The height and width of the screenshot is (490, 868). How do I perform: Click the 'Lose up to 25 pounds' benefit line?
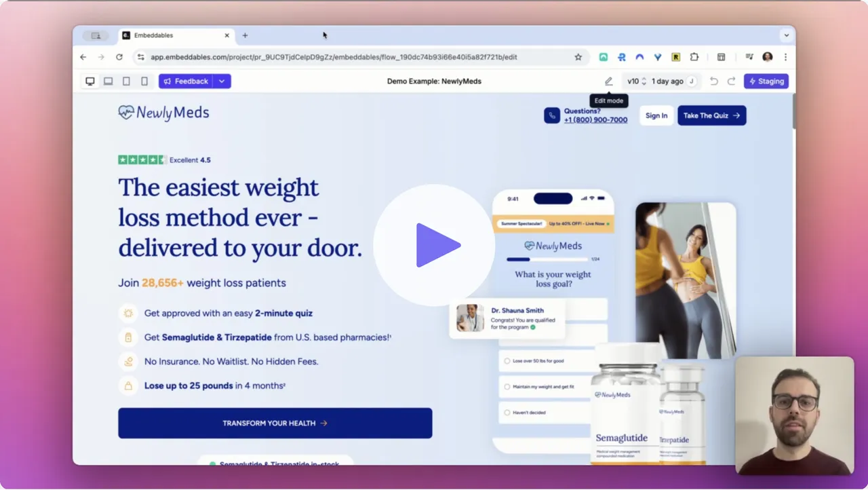pyautogui.click(x=214, y=385)
